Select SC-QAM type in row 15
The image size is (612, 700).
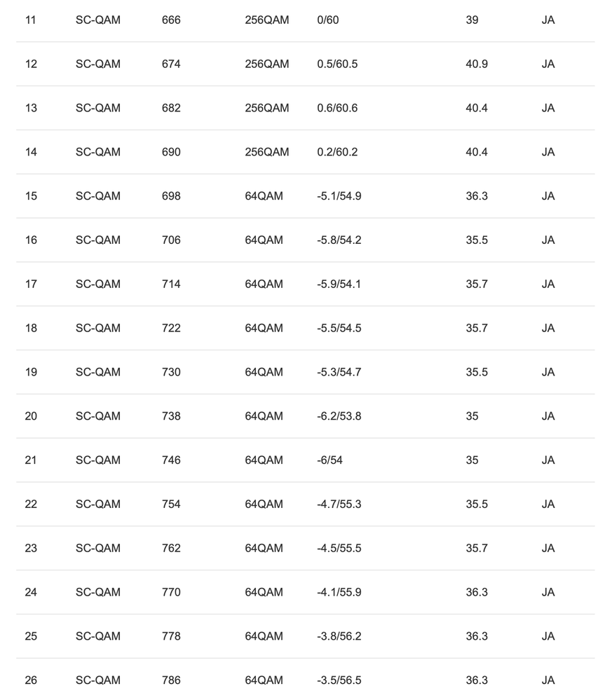(98, 196)
